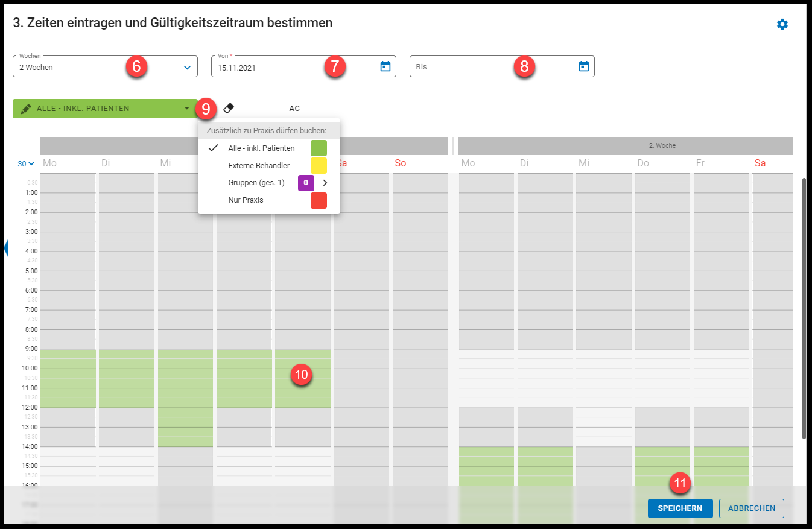Click the Abbrechen button

point(751,508)
